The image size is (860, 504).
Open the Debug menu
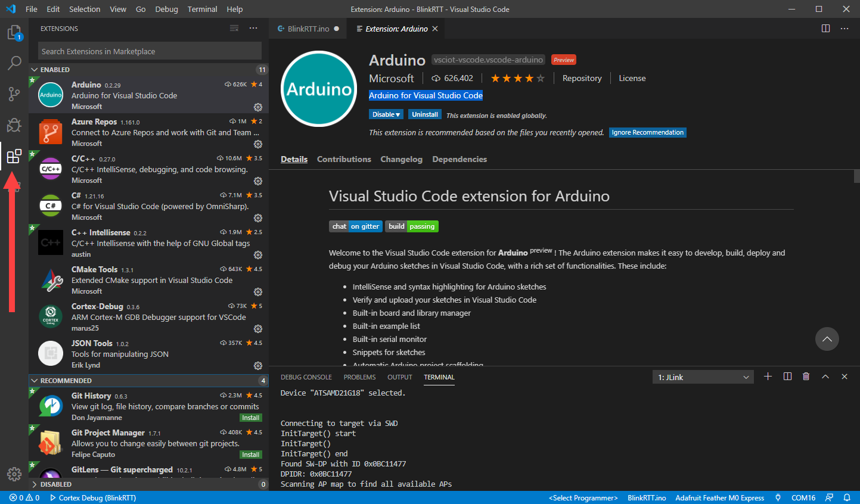(x=166, y=9)
